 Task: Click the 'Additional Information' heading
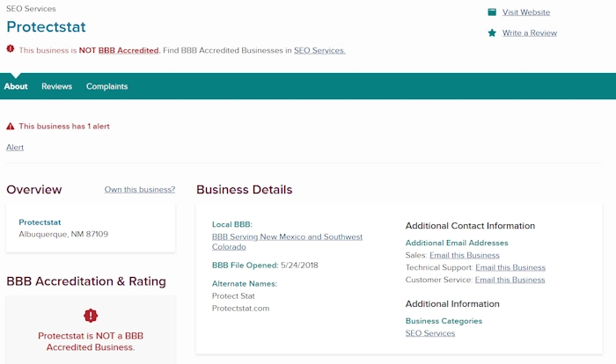452,304
